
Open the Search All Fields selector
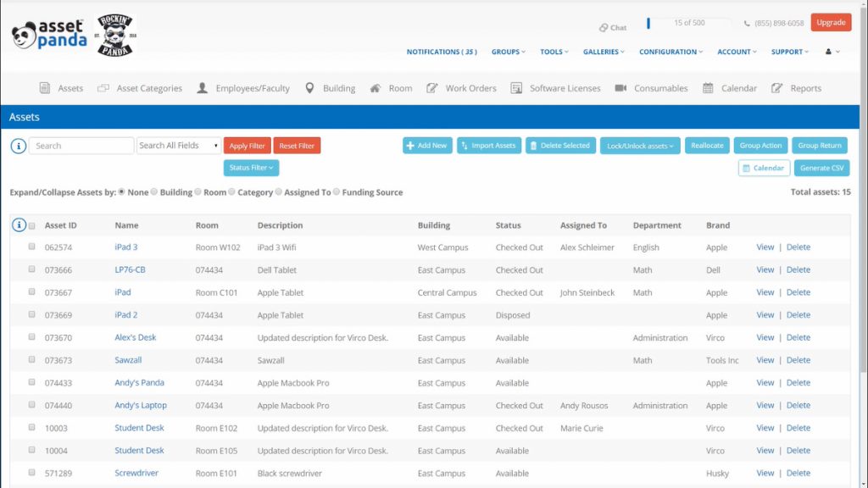178,145
